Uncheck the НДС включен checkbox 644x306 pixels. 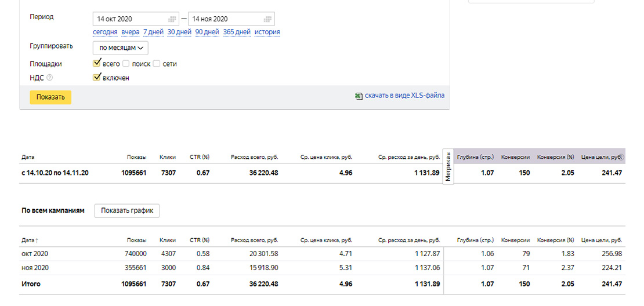[96, 77]
